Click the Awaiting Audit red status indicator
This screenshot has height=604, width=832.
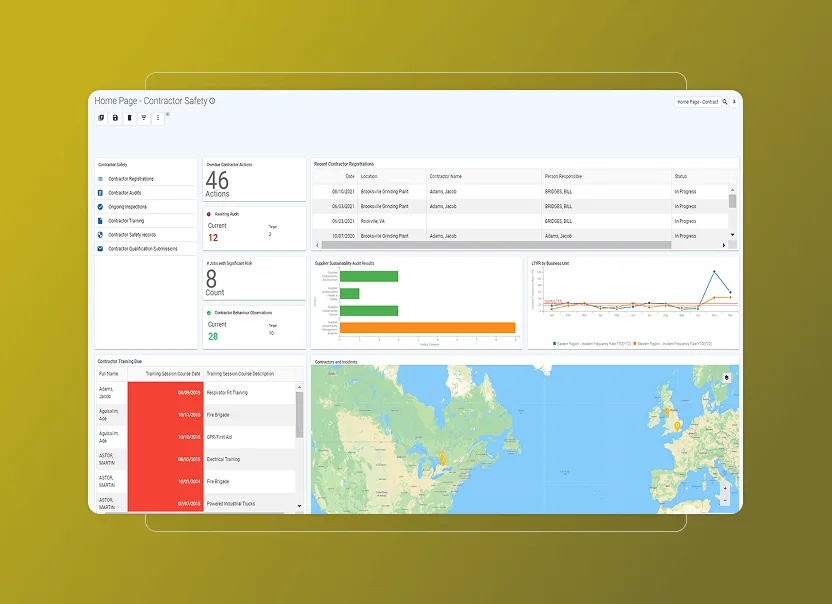coord(208,213)
